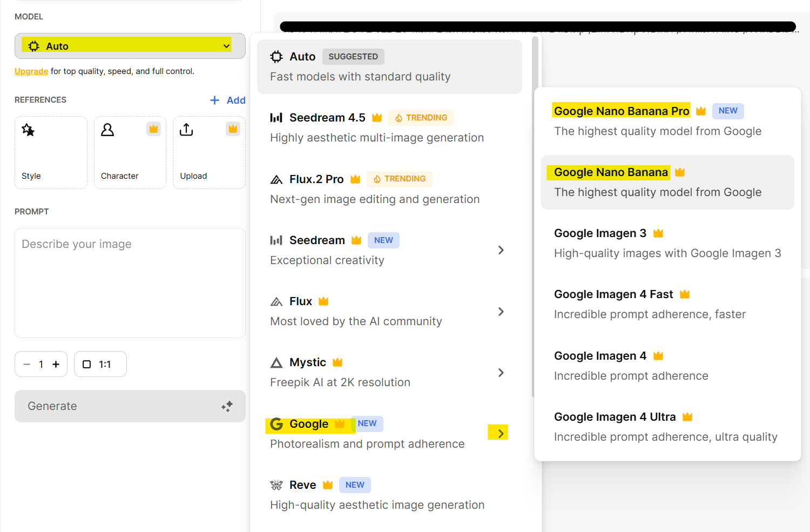Expand the Flux submenu arrow
This screenshot has height=532, width=810.
coord(501,312)
